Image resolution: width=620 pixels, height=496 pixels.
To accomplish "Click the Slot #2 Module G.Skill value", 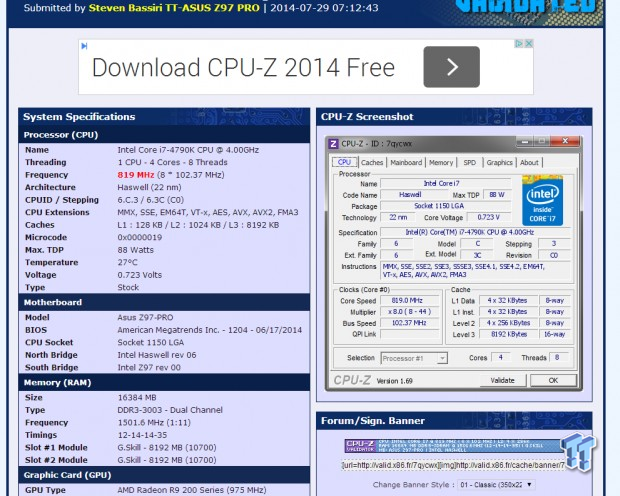I will [x=167, y=460].
